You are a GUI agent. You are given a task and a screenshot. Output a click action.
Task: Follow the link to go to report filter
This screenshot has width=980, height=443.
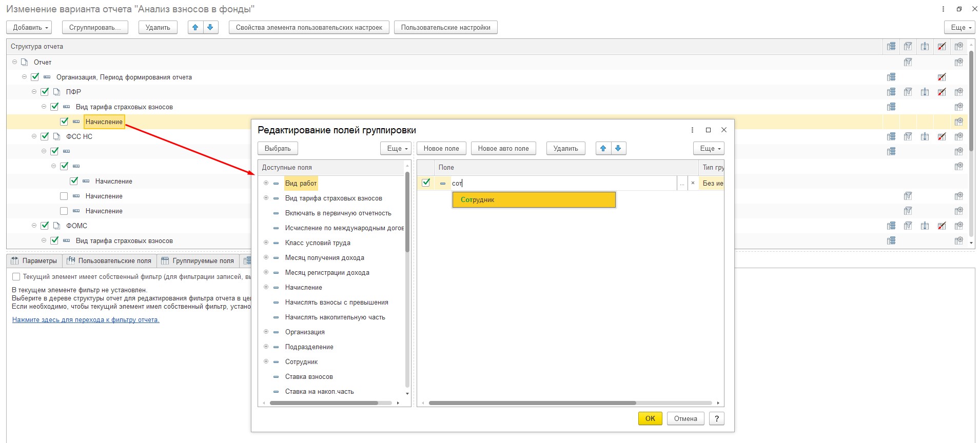pyautogui.click(x=86, y=320)
